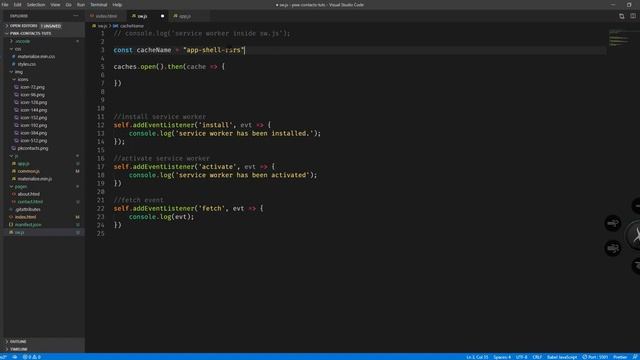Click the Prettier status bar item

620,357
